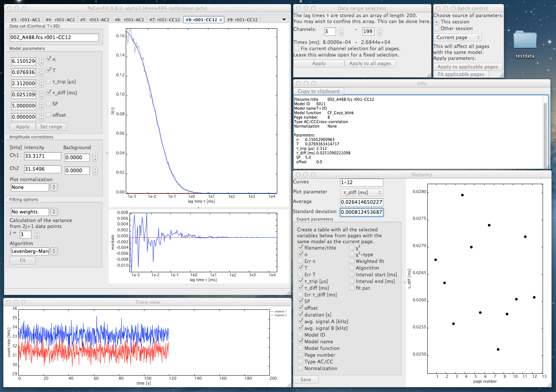Select the Other session radio button

point(437,29)
